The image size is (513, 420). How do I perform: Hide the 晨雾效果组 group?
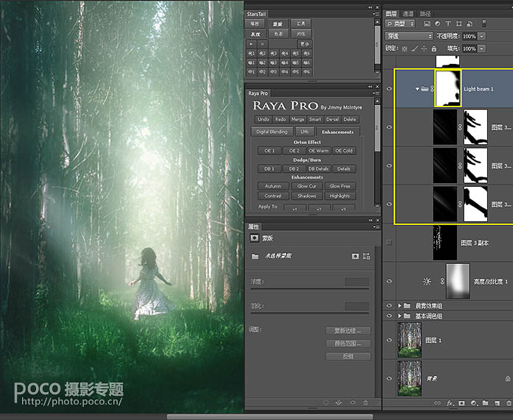click(x=389, y=305)
